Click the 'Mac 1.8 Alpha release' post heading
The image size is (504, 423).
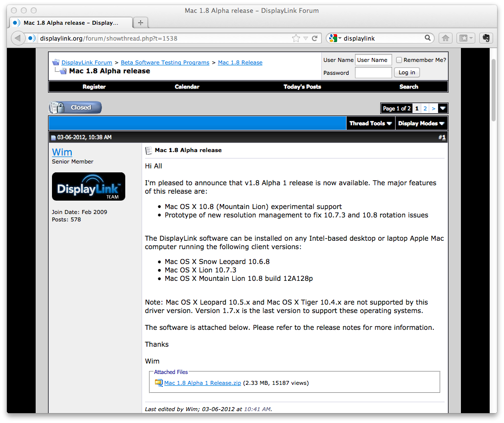click(x=188, y=150)
